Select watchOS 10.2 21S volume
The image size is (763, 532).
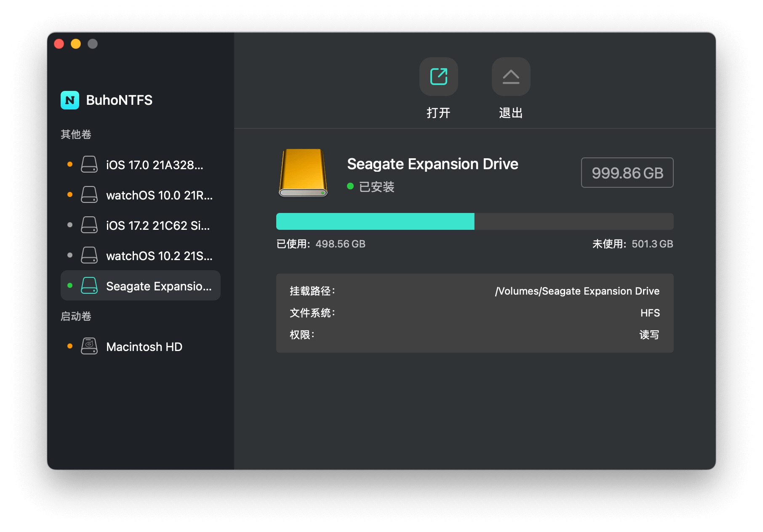[141, 255]
